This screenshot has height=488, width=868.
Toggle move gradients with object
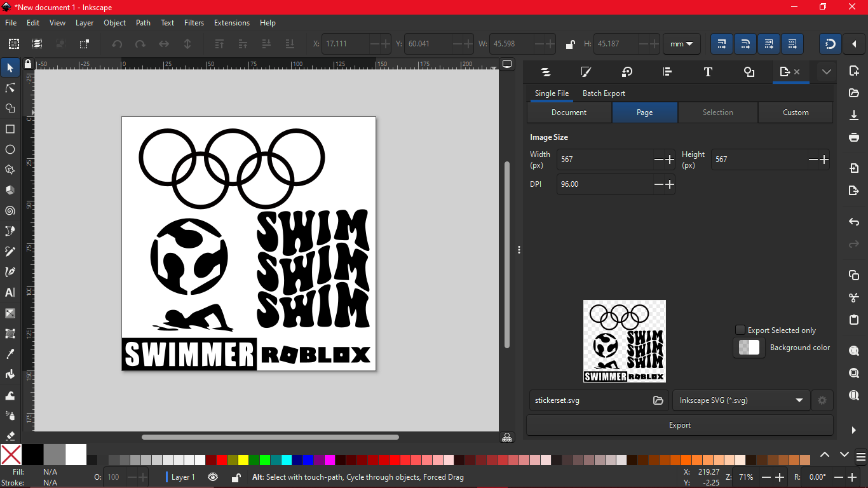768,44
